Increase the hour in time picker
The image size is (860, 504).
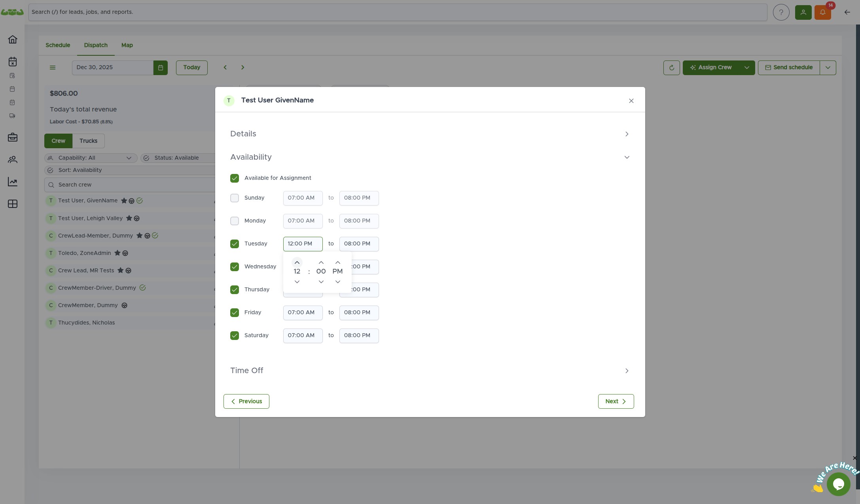pos(297,262)
